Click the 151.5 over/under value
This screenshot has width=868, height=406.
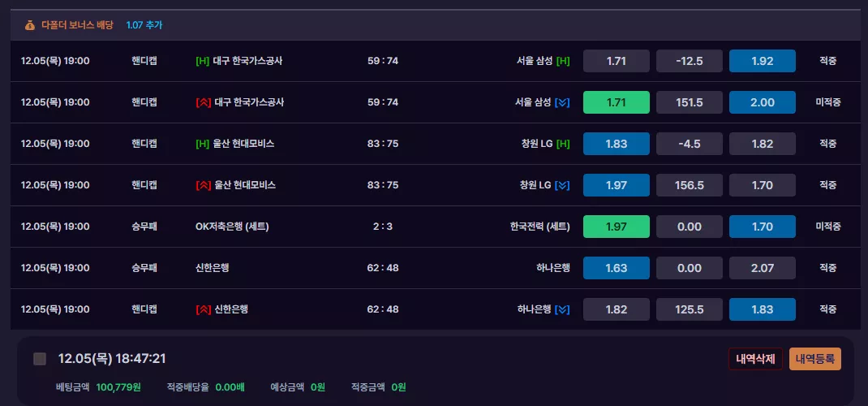[690, 102]
